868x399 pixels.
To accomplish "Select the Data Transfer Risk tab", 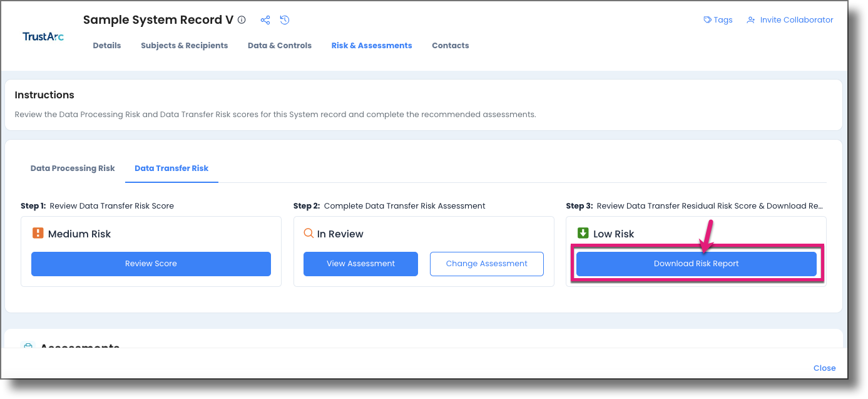I will click(x=171, y=168).
